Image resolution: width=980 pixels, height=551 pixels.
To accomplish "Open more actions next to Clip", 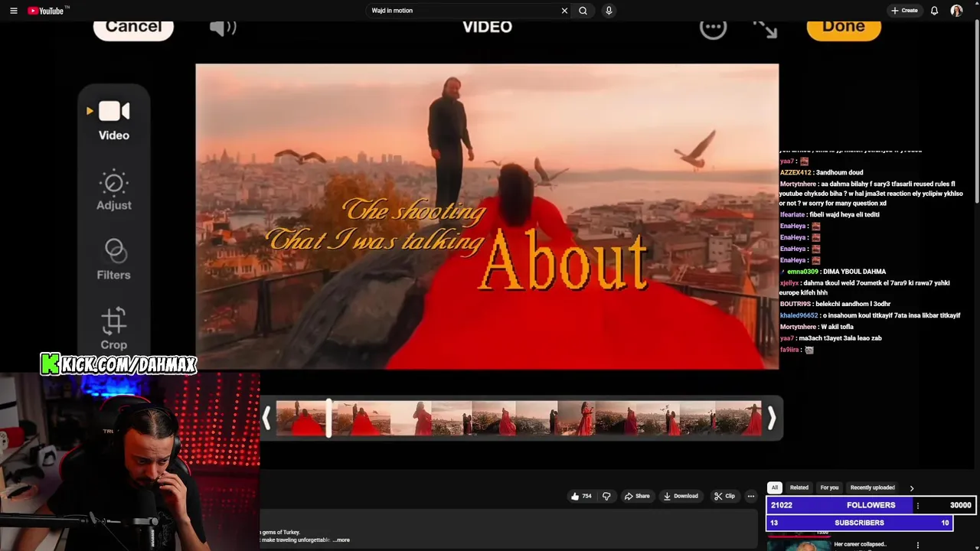I will click(x=751, y=496).
